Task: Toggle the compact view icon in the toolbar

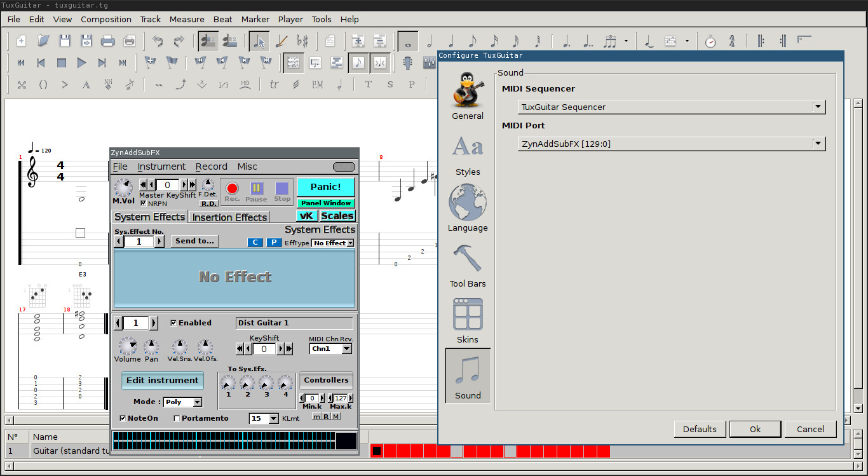Action: tap(380, 63)
